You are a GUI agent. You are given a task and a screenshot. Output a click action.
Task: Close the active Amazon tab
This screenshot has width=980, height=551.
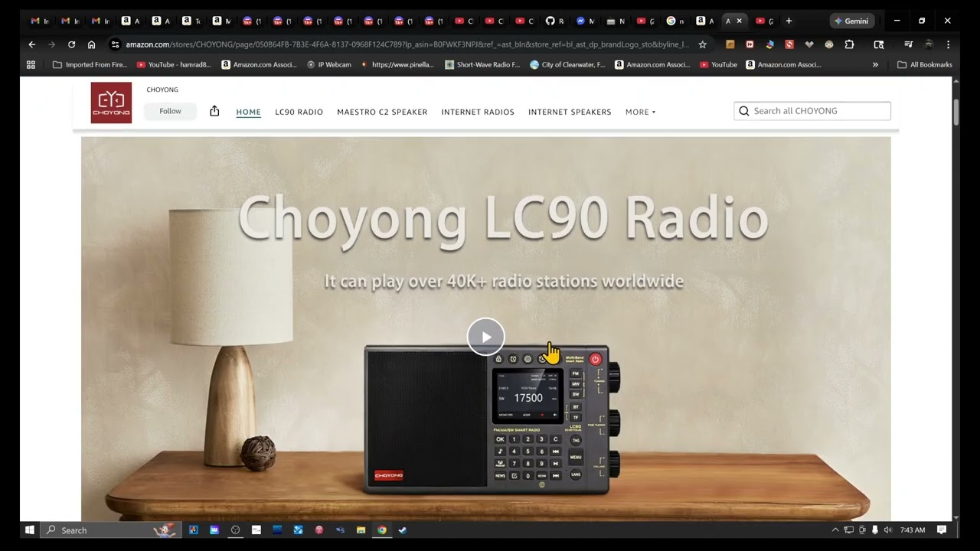coord(739,21)
